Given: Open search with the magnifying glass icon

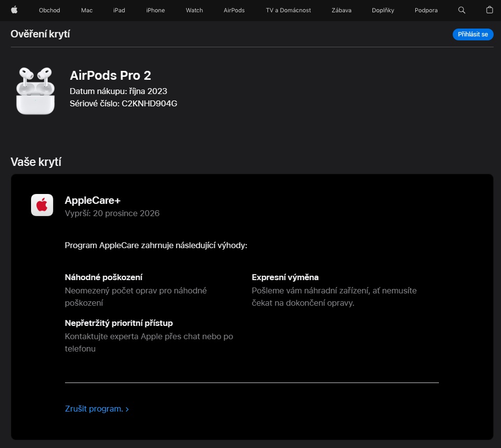Looking at the screenshot, I should click(x=462, y=10).
